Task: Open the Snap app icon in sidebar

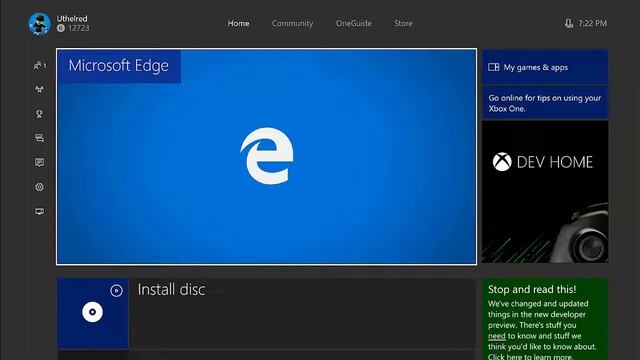Action: pyautogui.click(x=39, y=211)
